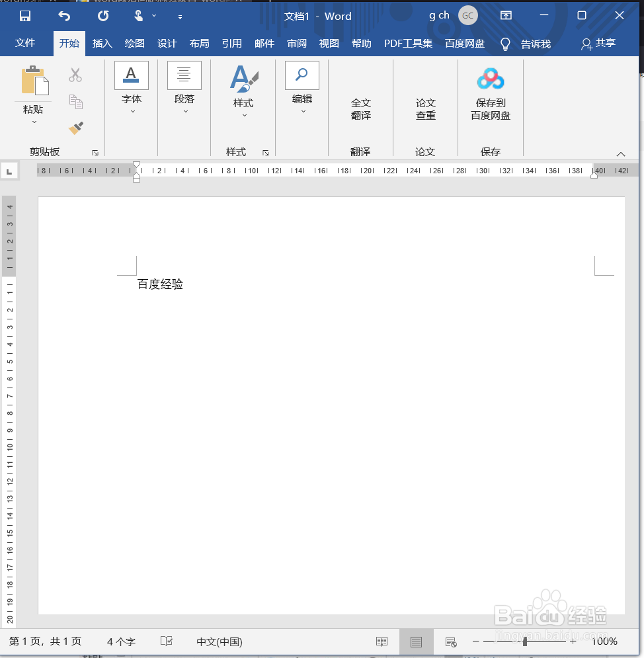644x658 pixels.
Task: Open the 百度网盘 tab
Action: tap(464, 43)
